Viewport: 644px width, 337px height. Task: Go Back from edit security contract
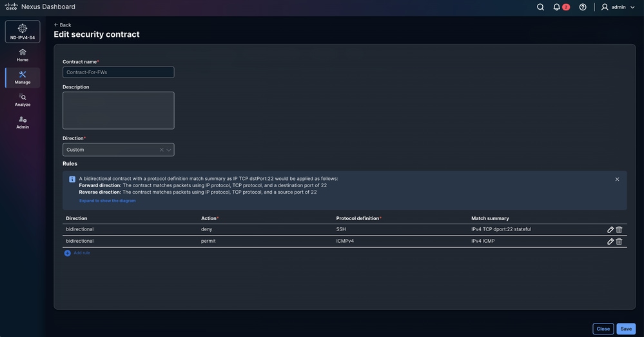click(x=63, y=25)
